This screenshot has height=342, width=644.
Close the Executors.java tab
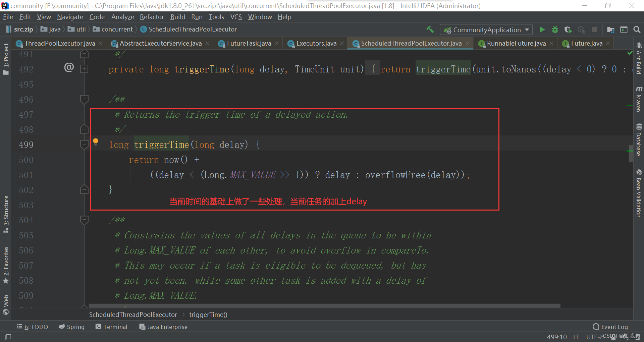click(342, 43)
